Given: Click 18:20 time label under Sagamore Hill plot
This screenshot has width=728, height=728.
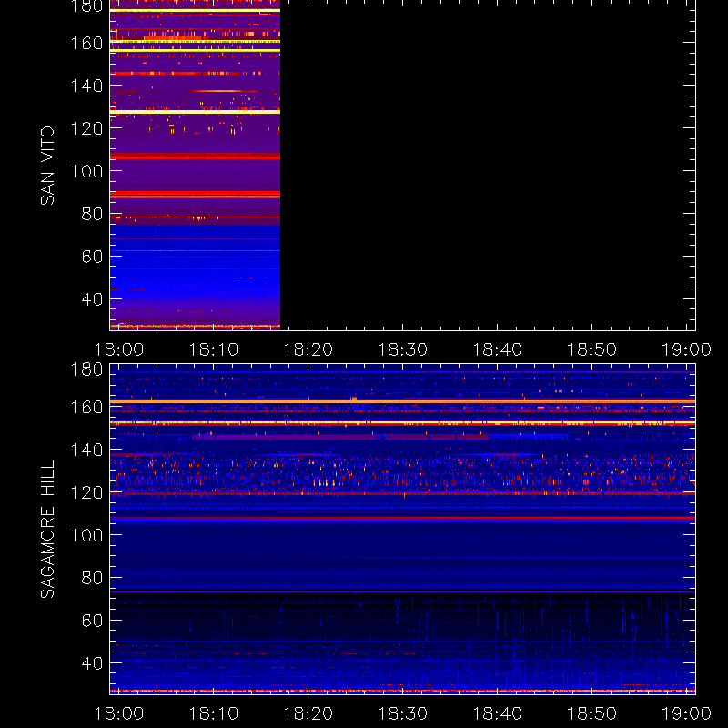Looking at the screenshot, I should click(308, 713).
